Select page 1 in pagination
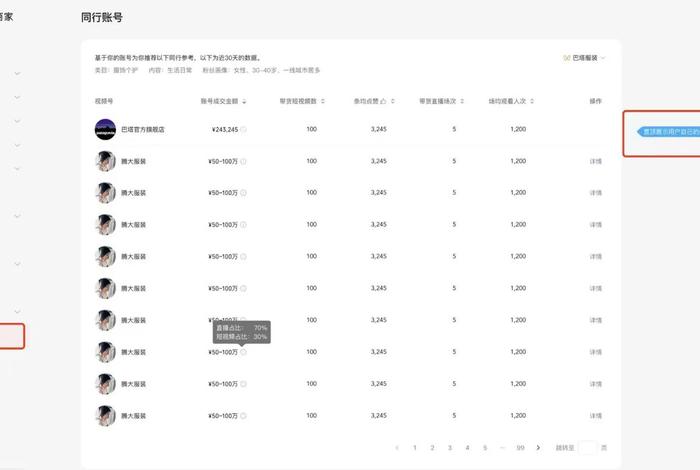700x470 pixels. [x=415, y=448]
